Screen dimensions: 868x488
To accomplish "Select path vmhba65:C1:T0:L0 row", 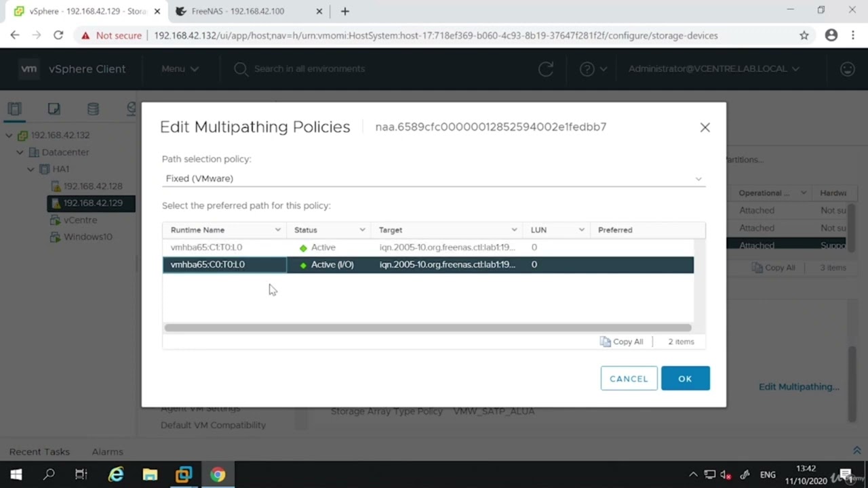I will click(428, 247).
